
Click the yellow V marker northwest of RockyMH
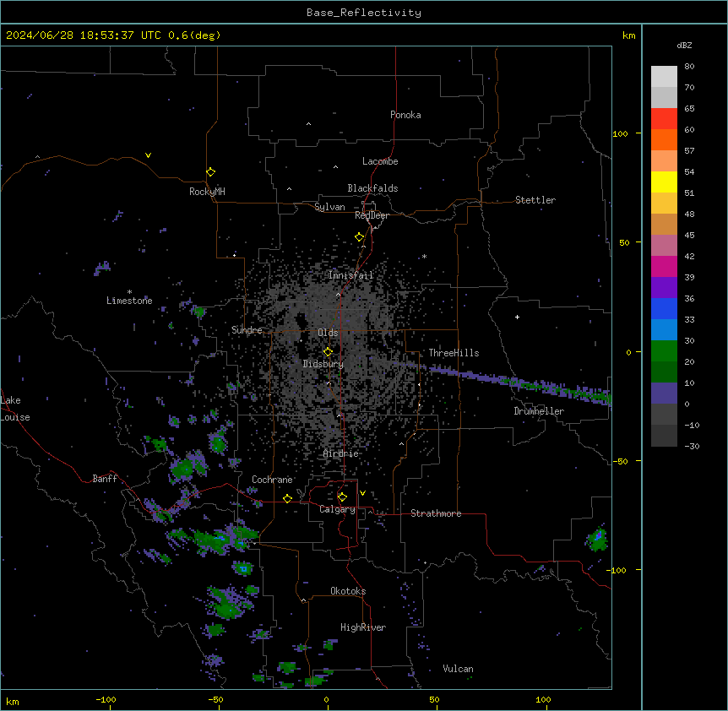[148, 155]
